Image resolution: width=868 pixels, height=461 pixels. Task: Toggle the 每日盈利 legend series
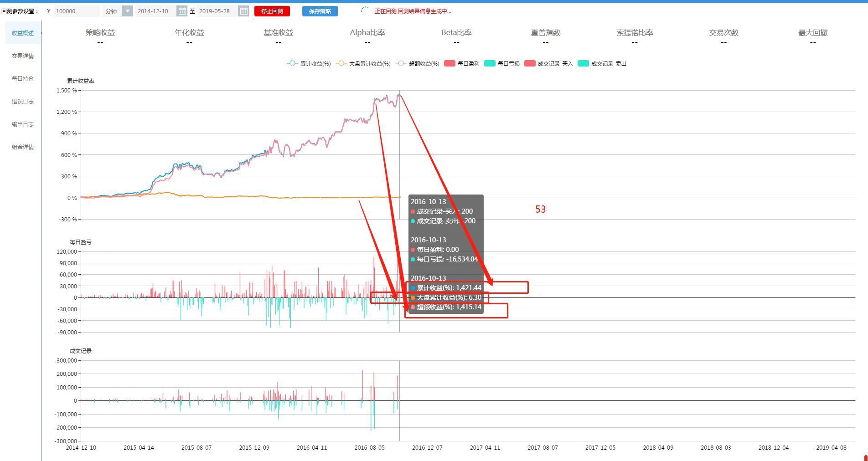pyautogui.click(x=461, y=64)
